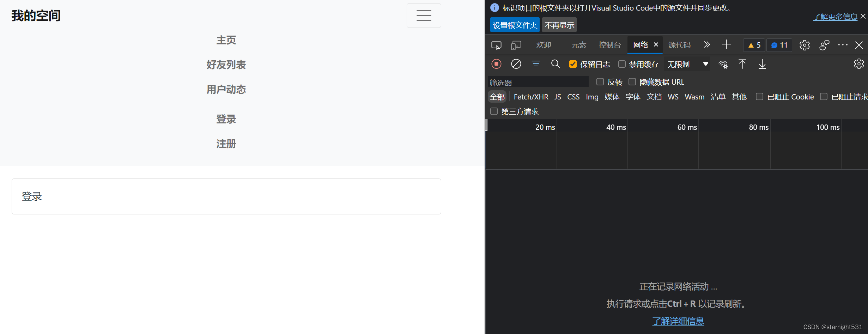The width and height of the screenshot is (868, 334).
Task: Toggle device emulation icon
Action: 516,45
